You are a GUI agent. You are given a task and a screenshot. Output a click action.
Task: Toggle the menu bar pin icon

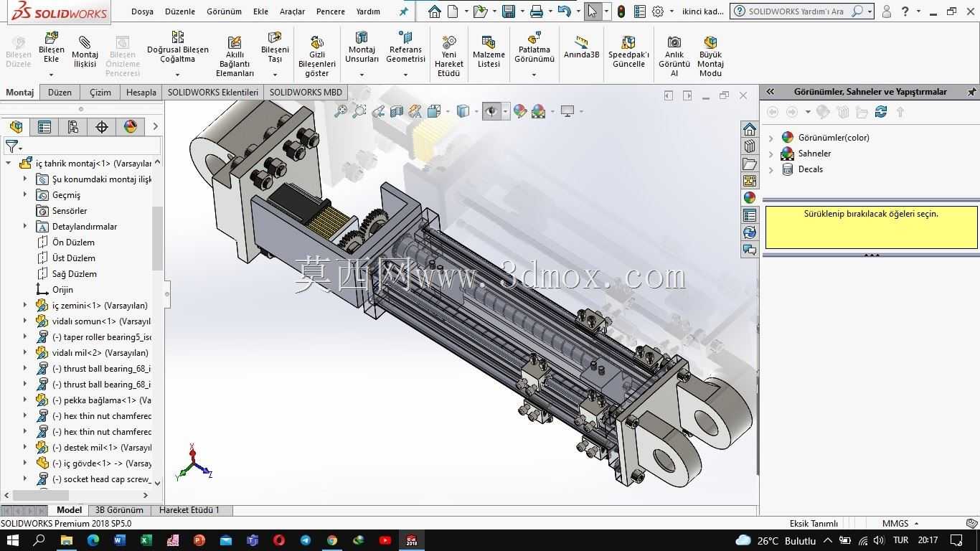pyautogui.click(x=404, y=11)
